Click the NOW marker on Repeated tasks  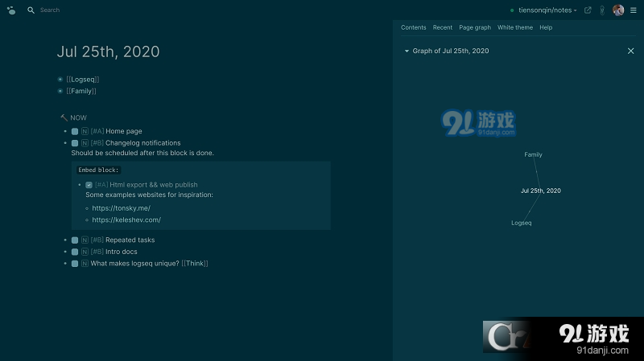[x=85, y=240]
